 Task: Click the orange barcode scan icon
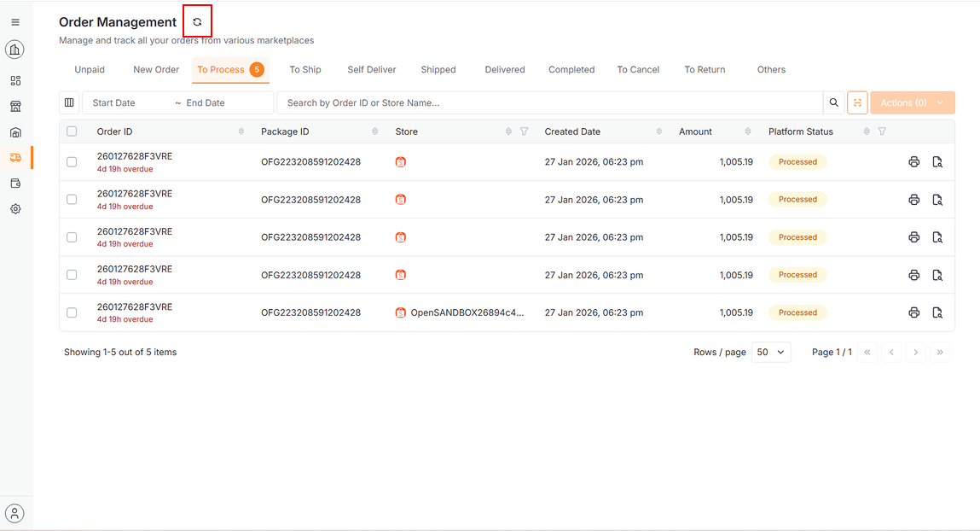857,103
